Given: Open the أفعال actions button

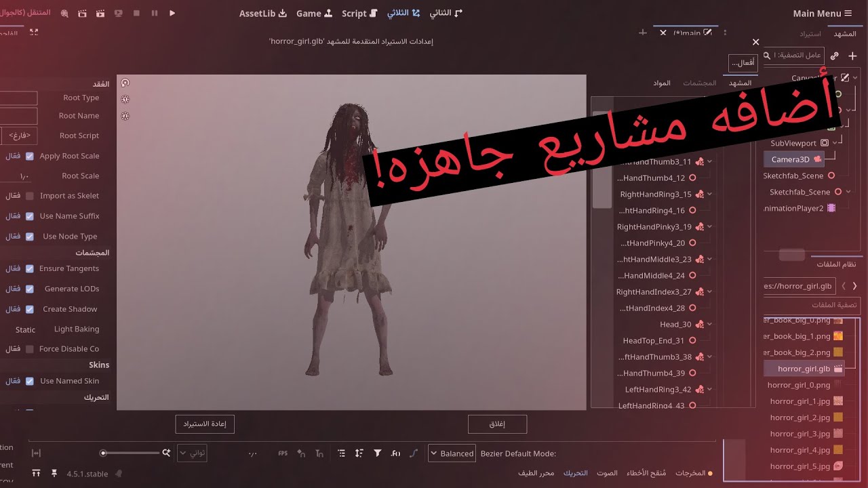Looking at the screenshot, I should pyautogui.click(x=743, y=62).
